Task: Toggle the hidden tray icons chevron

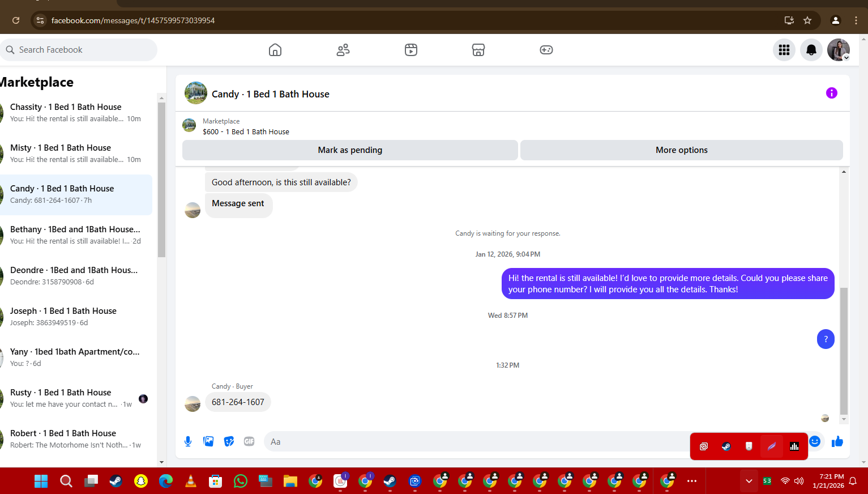Action: pos(749,482)
